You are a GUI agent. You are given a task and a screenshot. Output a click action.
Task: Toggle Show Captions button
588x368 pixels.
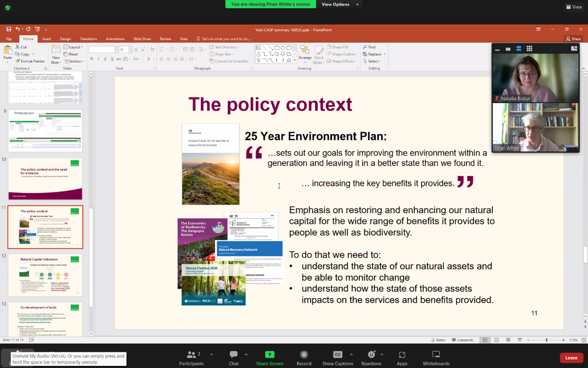[338, 355]
